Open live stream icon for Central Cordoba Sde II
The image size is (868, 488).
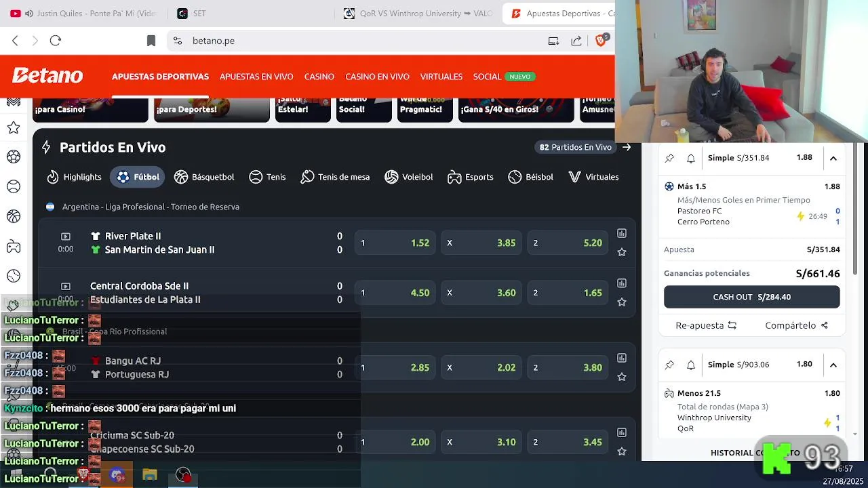(66, 287)
